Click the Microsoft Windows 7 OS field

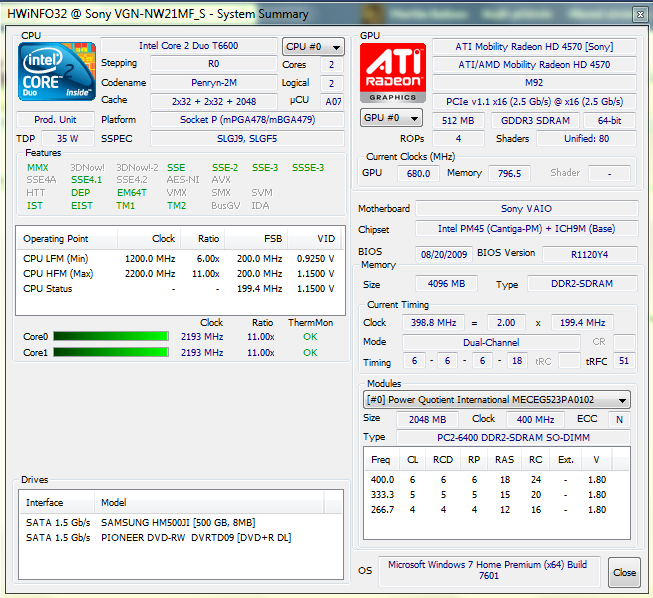pos(489,571)
